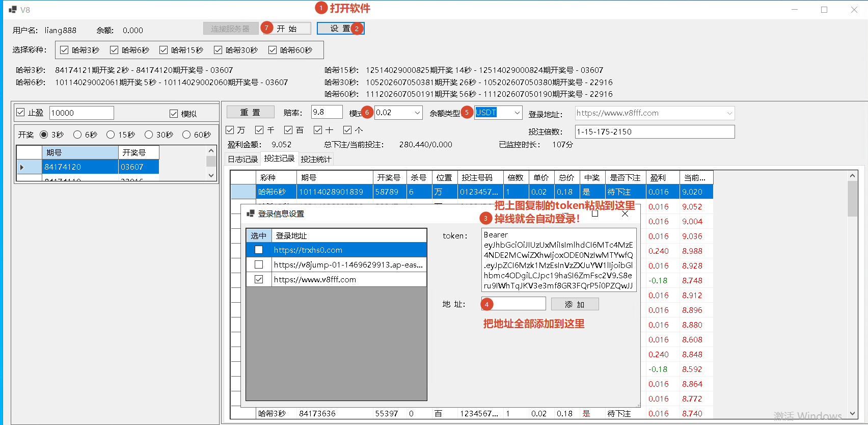
Task: Click the 是否下注 column header
Action: pos(626,177)
